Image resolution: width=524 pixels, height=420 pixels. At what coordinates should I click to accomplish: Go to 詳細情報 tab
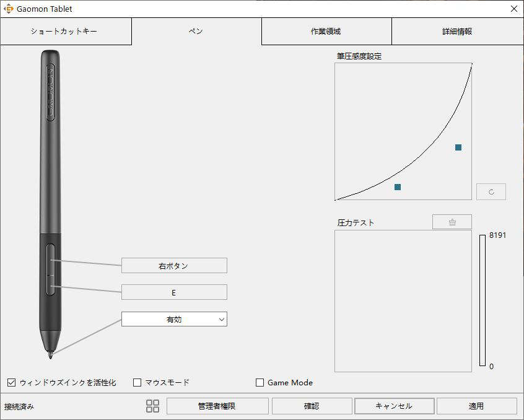click(457, 32)
